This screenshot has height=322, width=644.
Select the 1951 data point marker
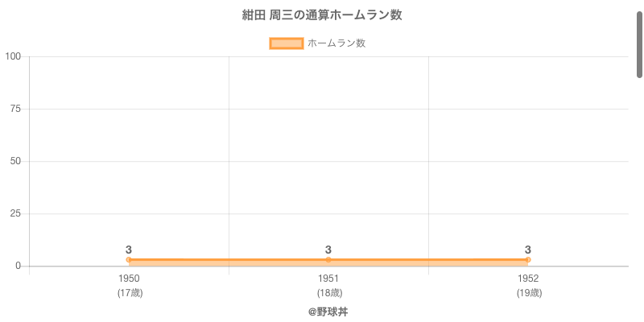[x=328, y=259]
